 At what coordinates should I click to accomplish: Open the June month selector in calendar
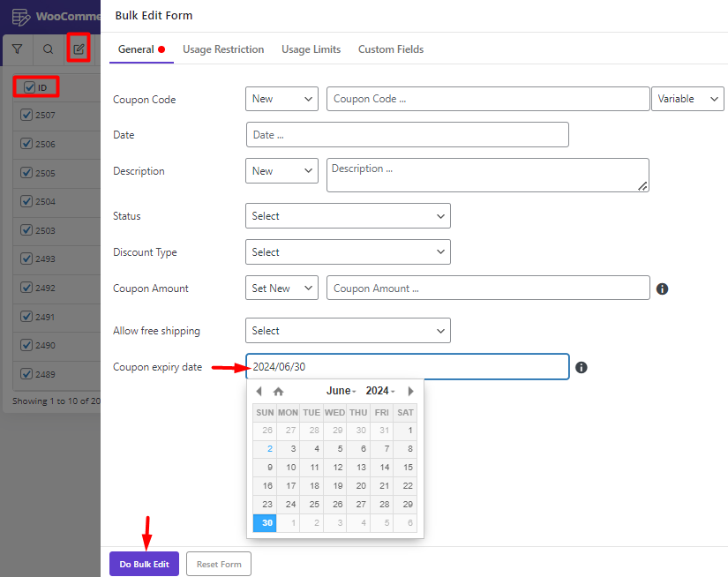coord(341,391)
